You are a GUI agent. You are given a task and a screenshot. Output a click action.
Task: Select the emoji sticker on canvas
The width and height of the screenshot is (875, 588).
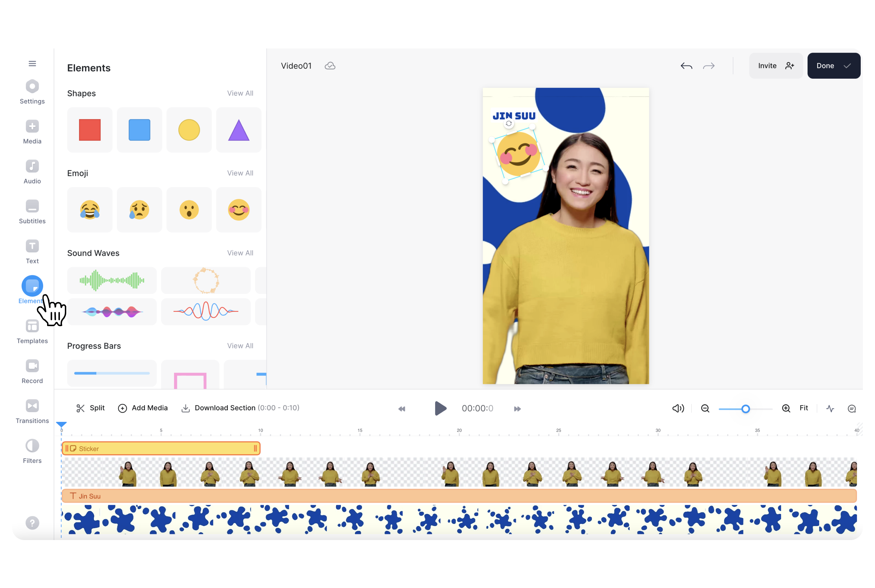[518, 155]
